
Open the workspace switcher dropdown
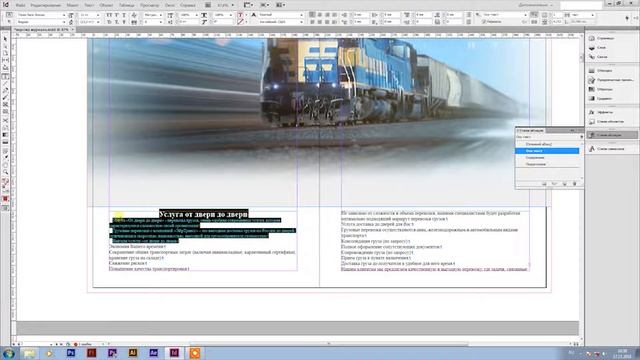[x=536, y=5]
